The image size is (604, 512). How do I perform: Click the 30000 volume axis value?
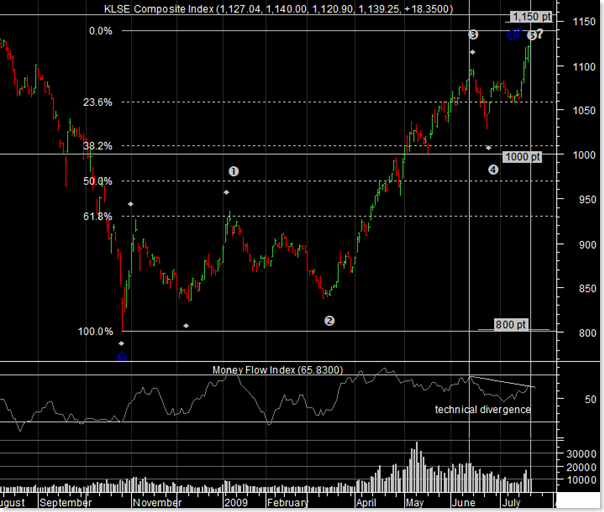click(x=581, y=454)
